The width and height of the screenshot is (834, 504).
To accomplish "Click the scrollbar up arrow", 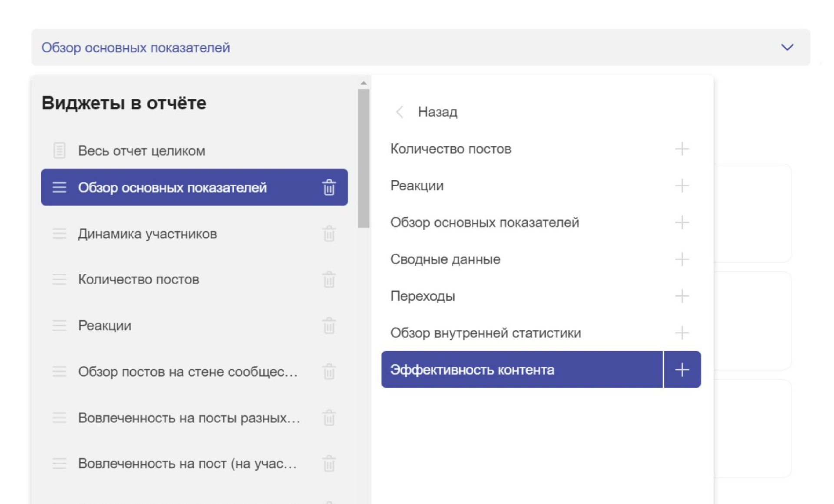I will coord(364,83).
